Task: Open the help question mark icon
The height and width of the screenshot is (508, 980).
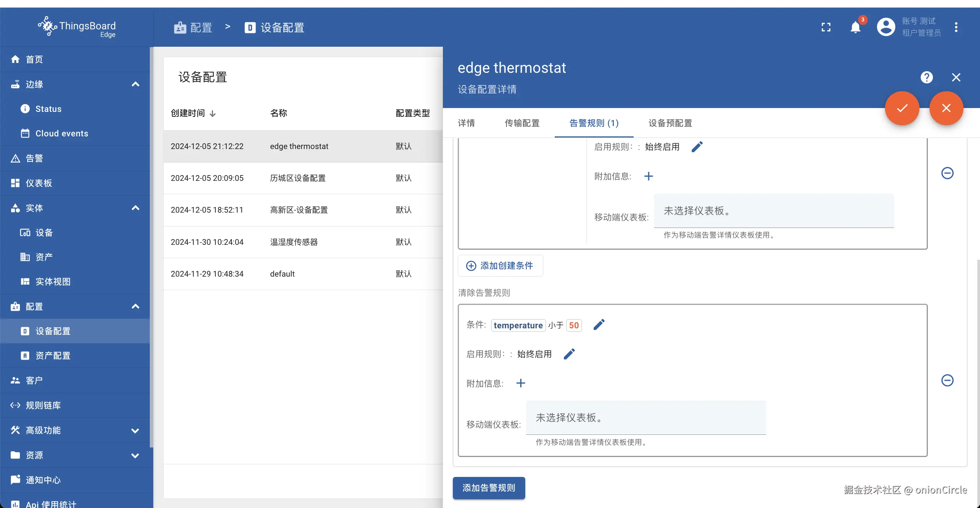Action: [x=926, y=77]
